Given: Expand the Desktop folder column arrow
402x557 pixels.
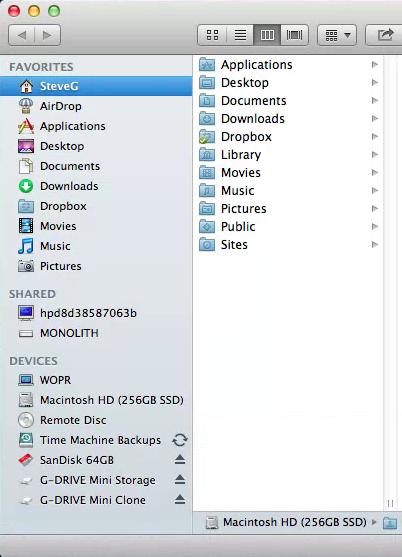Looking at the screenshot, I should [374, 82].
